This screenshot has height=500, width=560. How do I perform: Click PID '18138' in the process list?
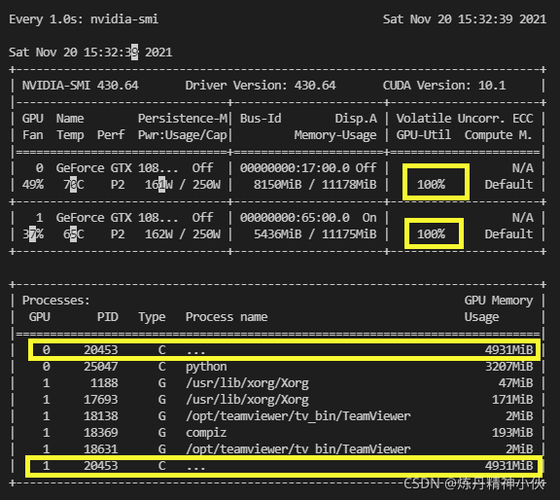point(101,416)
